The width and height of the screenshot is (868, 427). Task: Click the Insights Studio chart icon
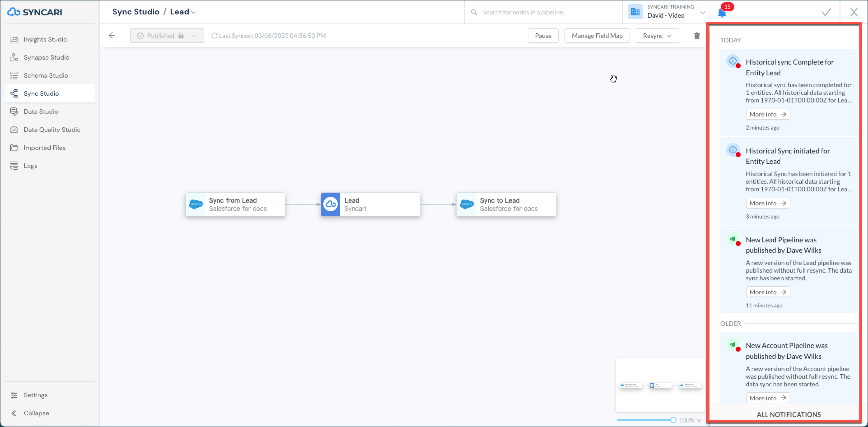[14, 39]
